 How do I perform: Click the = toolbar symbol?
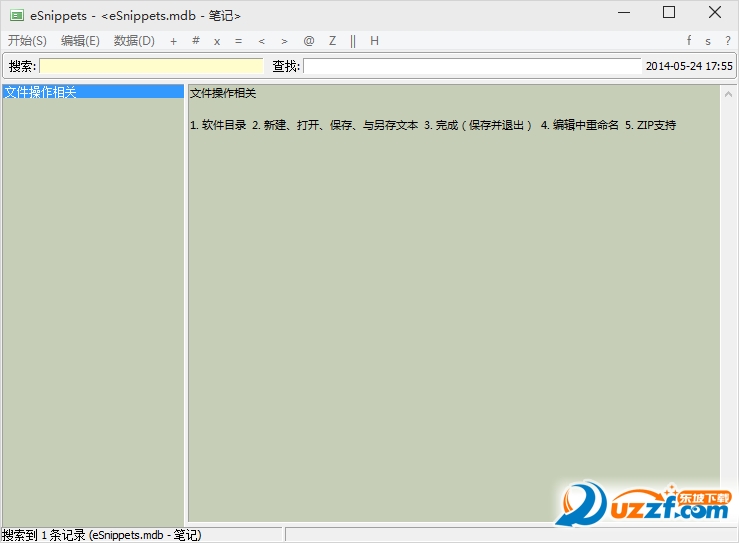coord(238,41)
